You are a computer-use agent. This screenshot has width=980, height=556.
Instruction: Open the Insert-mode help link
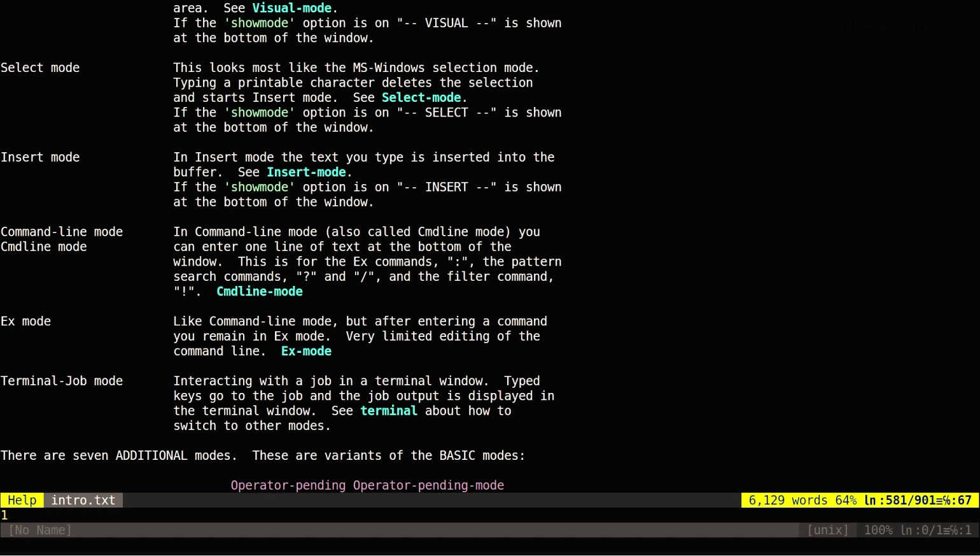point(306,172)
